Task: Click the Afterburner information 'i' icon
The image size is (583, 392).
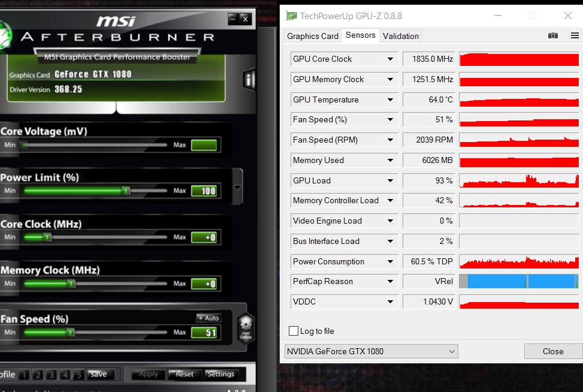Action: point(249,79)
